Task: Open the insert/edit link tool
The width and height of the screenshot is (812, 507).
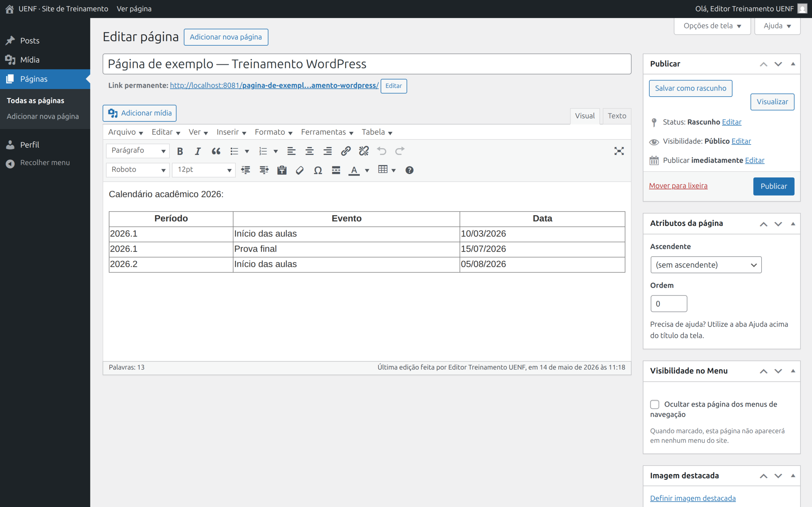Action: click(x=346, y=151)
